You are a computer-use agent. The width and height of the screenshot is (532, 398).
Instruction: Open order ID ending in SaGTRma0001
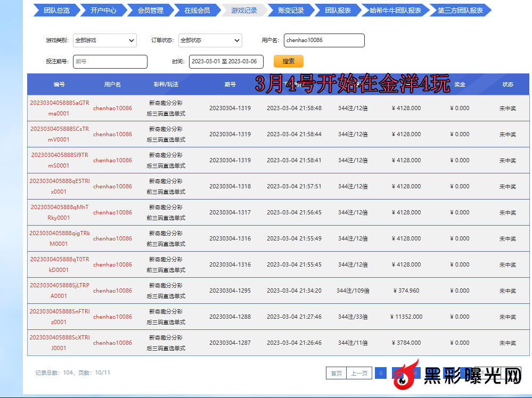coord(59,108)
